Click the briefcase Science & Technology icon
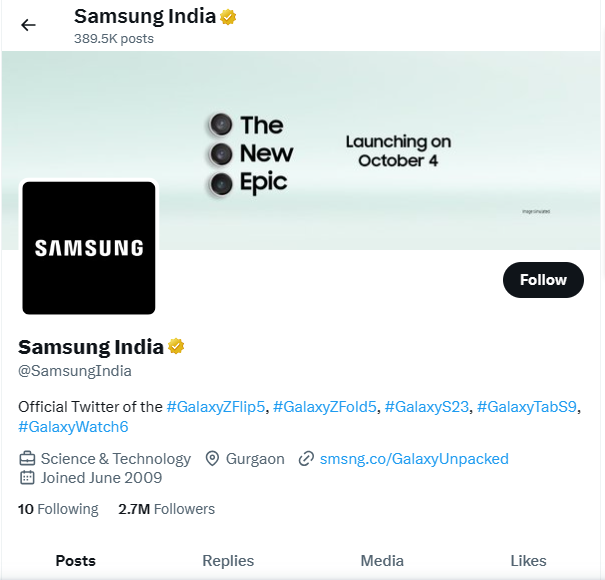The image size is (605, 580). [28, 459]
